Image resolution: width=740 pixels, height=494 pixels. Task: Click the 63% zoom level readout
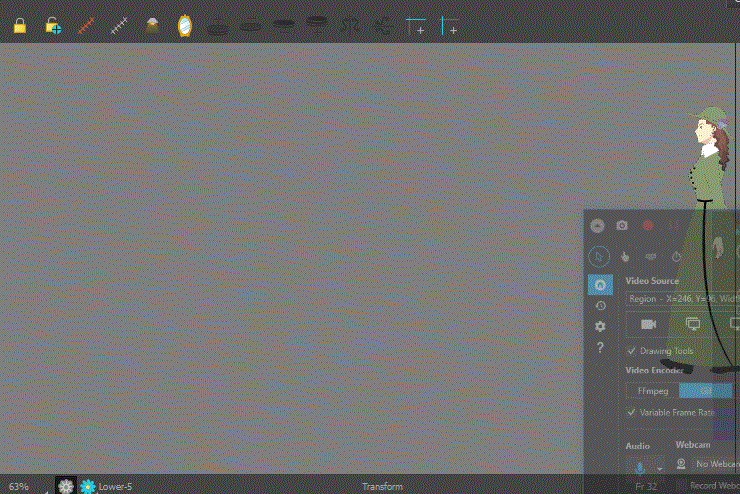[18, 486]
